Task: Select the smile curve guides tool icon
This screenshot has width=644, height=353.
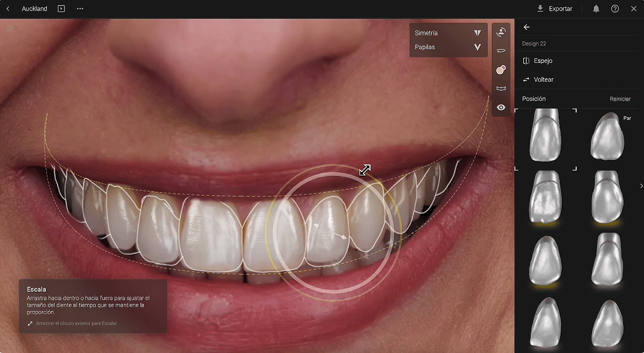Action: tap(501, 89)
